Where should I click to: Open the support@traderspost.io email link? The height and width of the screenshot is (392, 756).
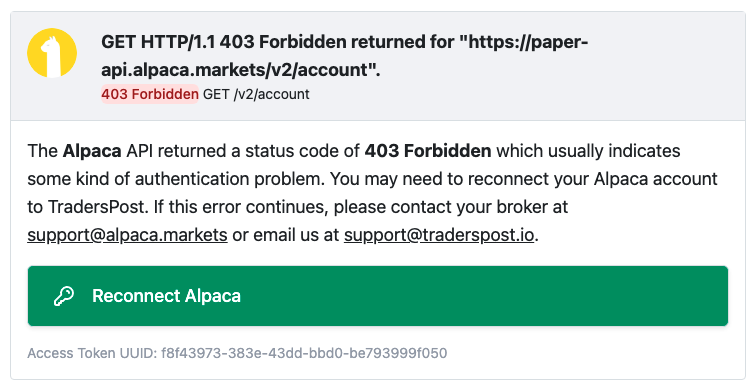point(439,235)
